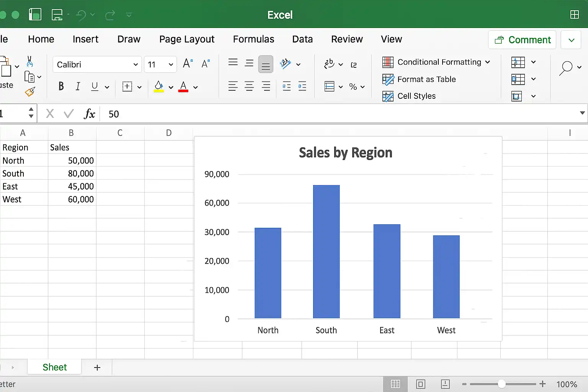Switch to Page Layout view in status bar
The image size is (588, 392).
point(420,384)
